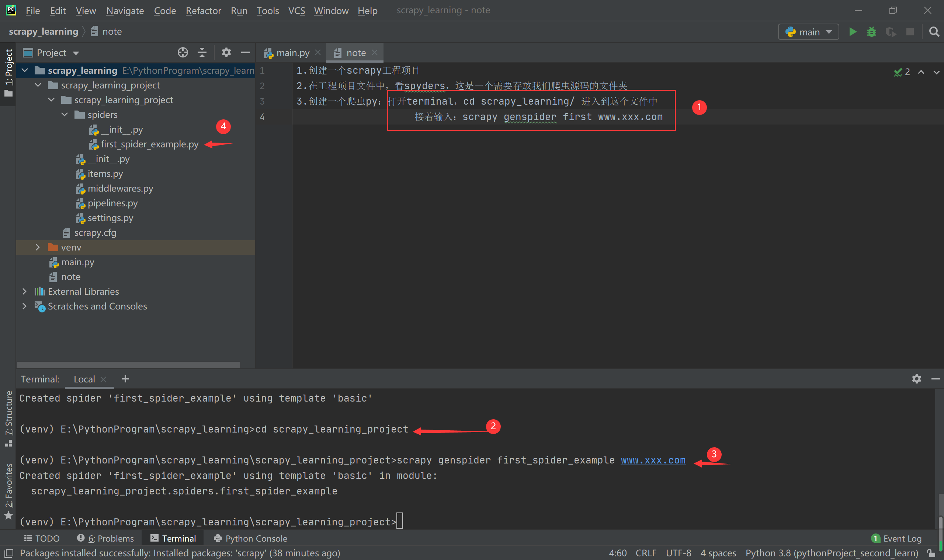Open the main run configuration dropdown
Screen dimensions: 944x560
point(808,32)
